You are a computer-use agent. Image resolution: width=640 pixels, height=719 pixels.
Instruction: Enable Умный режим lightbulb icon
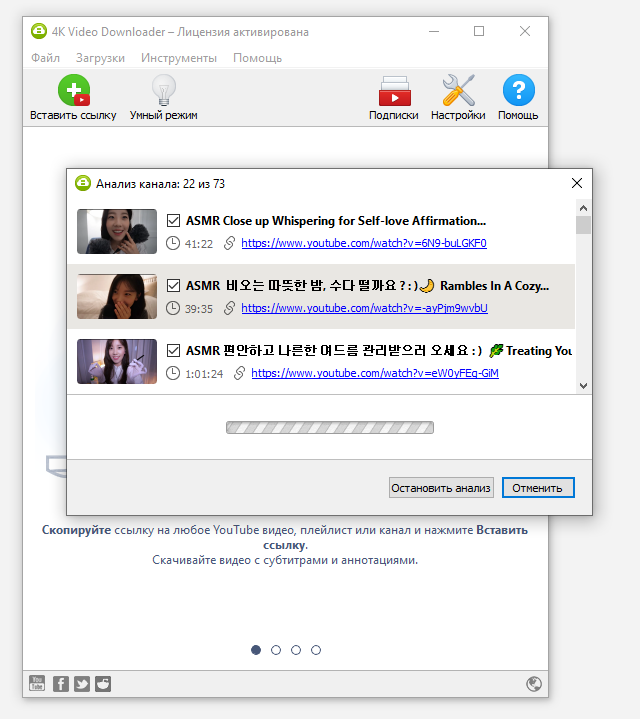coord(163,91)
